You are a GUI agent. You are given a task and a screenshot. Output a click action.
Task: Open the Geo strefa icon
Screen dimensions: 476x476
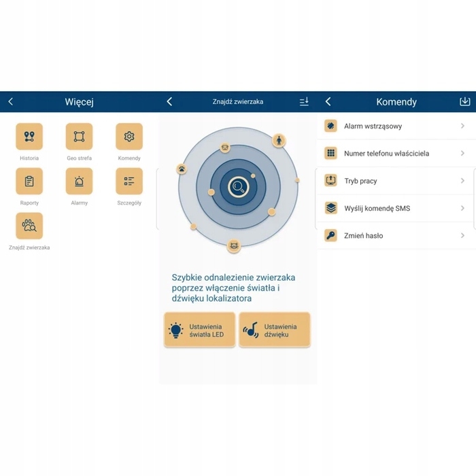[x=79, y=137]
